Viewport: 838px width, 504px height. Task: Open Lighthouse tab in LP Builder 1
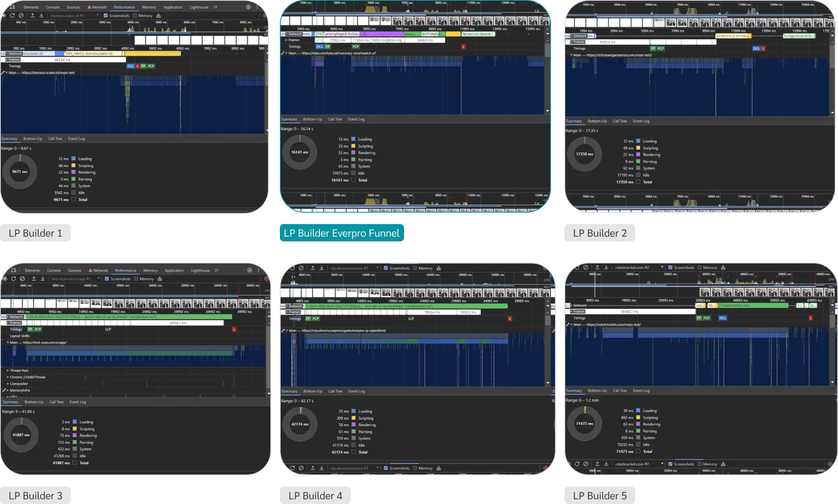[199, 7]
